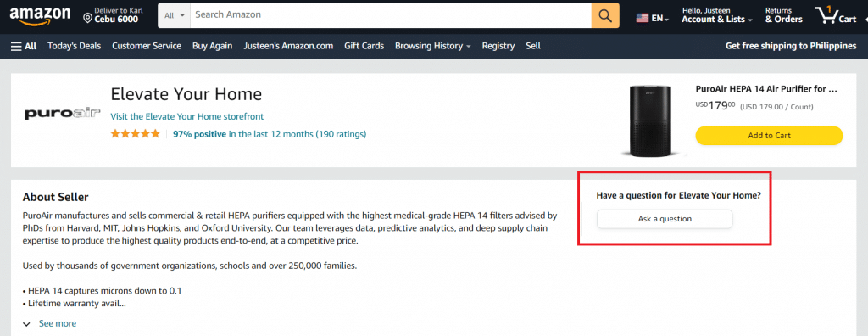Click the orange search magnifier button
Viewport: 868px width, 336px height.
(x=605, y=15)
